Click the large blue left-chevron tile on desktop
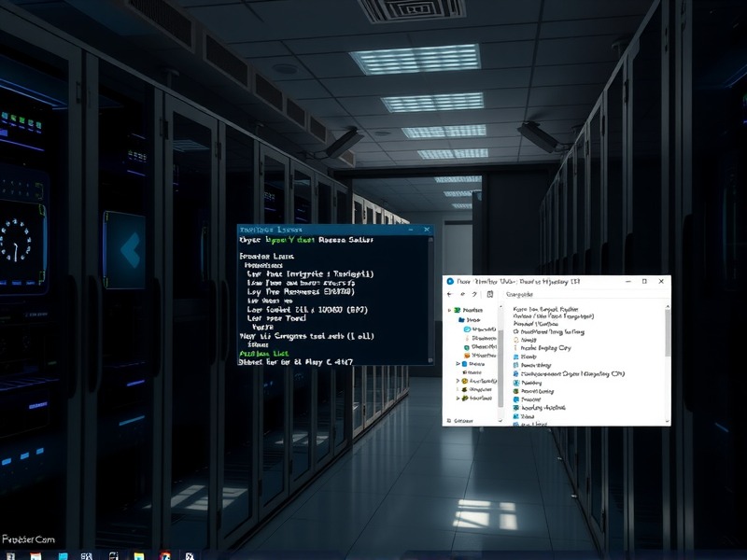 (x=124, y=248)
